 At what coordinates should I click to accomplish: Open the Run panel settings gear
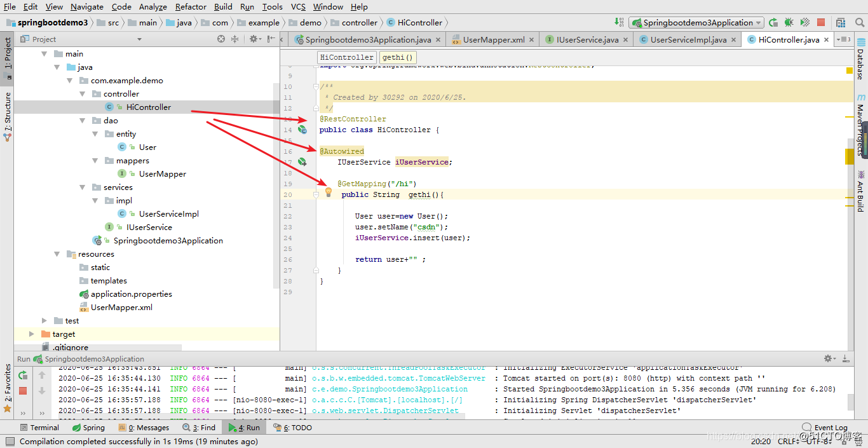click(x=829, y=359)
